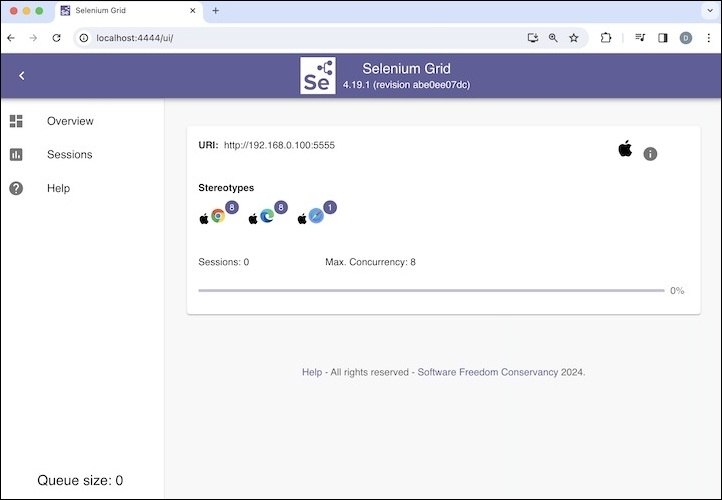
Task: Click the Chrome slot count badge 8
Action: pos(232,207)
